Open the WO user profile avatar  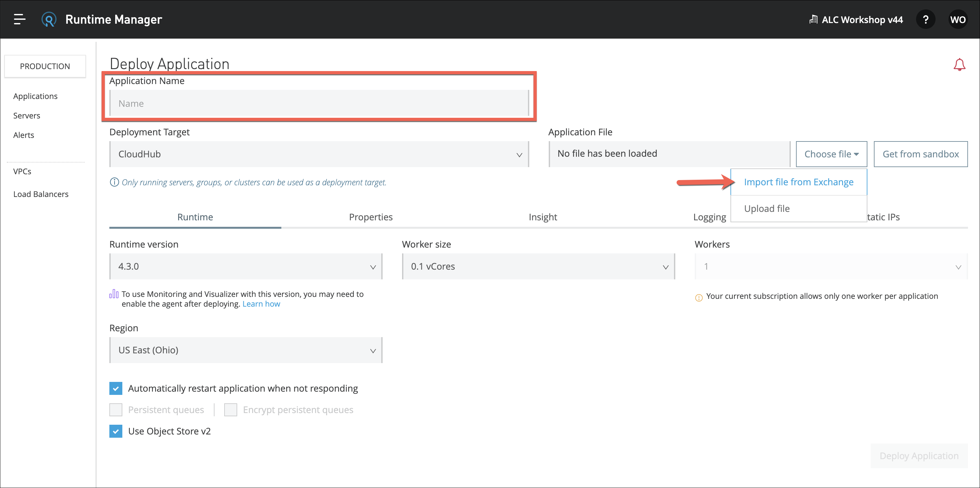pyautogui.click(x=958, y=19)
